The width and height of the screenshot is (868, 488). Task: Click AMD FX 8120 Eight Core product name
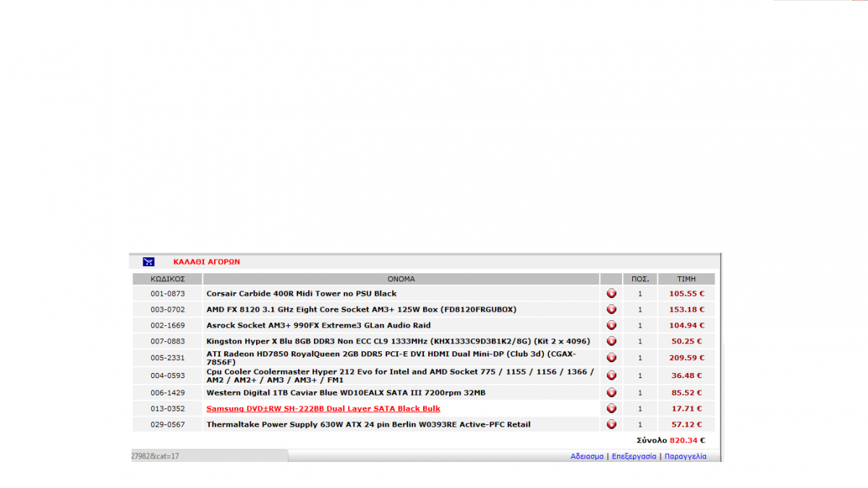point(362,309)
